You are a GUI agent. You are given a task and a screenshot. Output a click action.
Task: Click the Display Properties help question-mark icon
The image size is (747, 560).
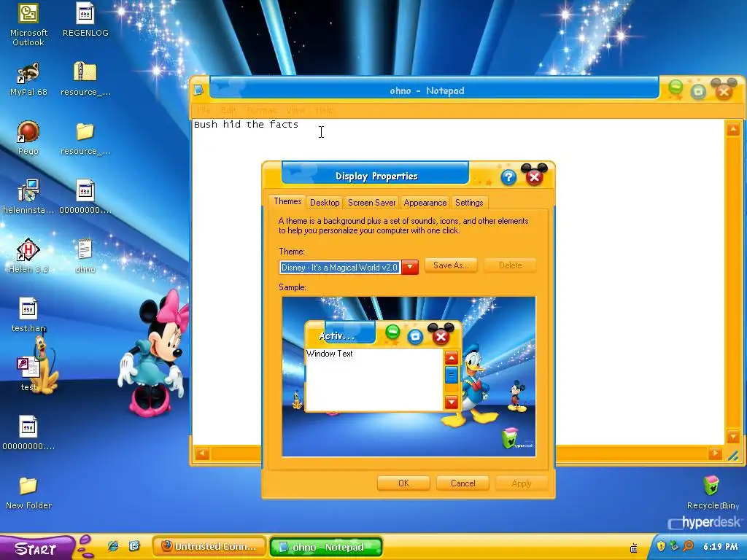508,178
